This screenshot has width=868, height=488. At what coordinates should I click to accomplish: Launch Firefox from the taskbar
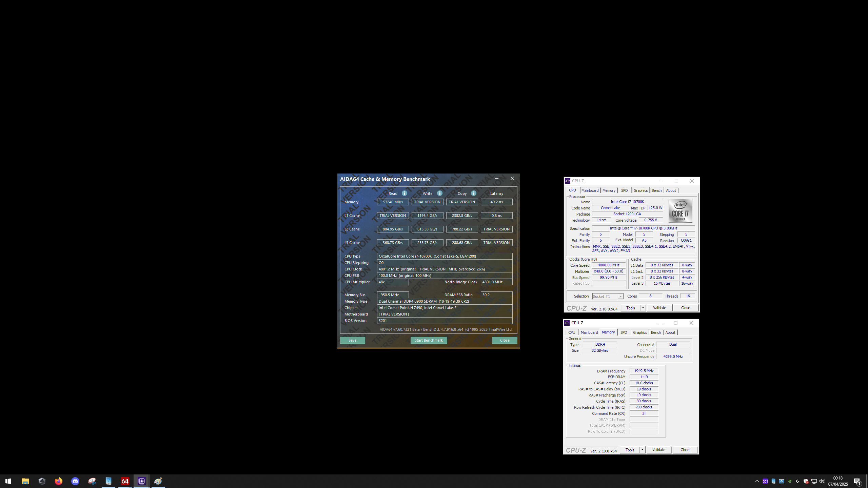point(59,481)
